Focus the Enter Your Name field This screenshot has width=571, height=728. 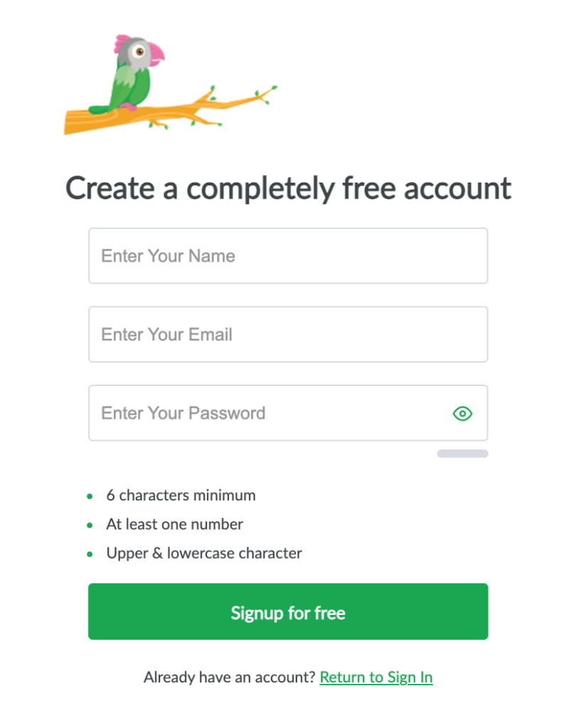coord(288,255)
